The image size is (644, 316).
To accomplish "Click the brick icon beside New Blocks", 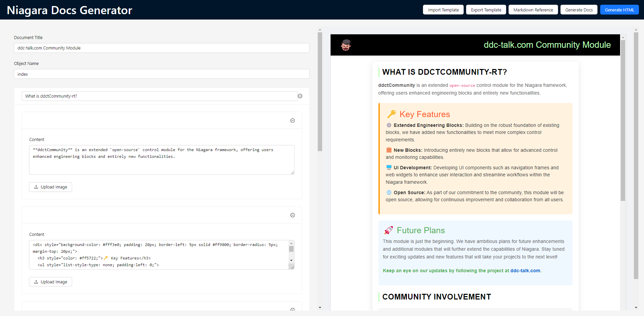I will 389,150.
